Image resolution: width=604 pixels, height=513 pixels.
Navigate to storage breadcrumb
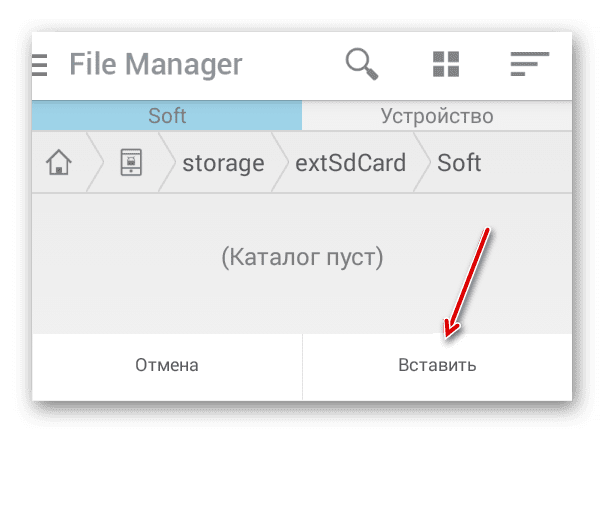pyautogui.click(x=223, y=163)
